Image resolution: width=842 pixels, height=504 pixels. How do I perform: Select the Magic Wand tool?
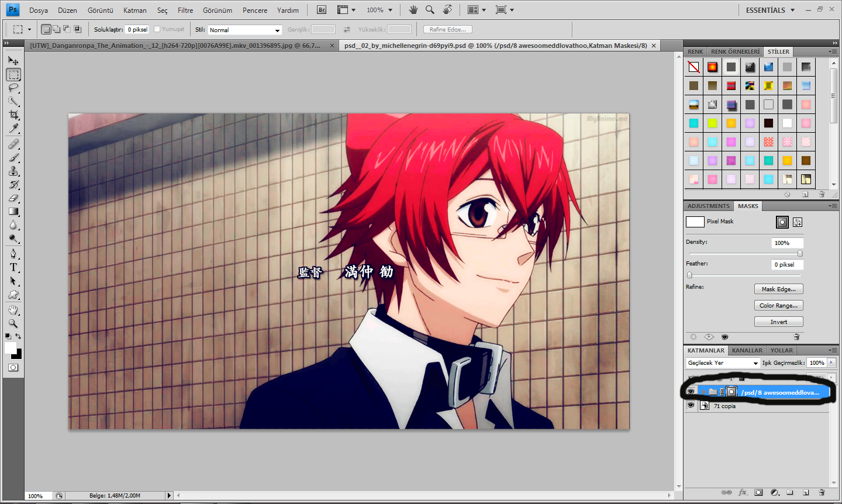[x=13, y=101]
